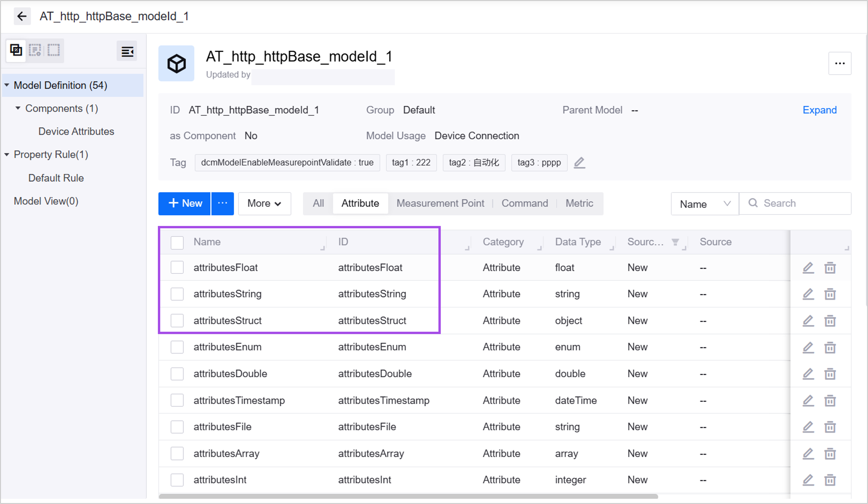The image size is (868, 504).
Task: Click the back arrow icon
Action: pos(22,16)
